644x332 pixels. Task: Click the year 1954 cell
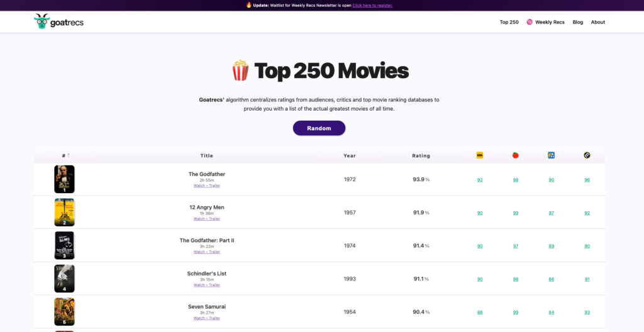coord(350,313)
